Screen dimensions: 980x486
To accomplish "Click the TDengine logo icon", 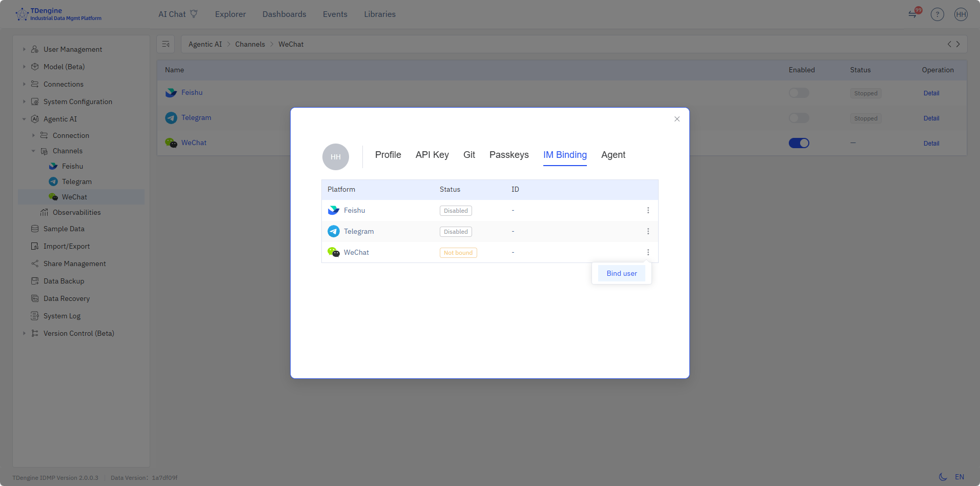I will (22, 14).
